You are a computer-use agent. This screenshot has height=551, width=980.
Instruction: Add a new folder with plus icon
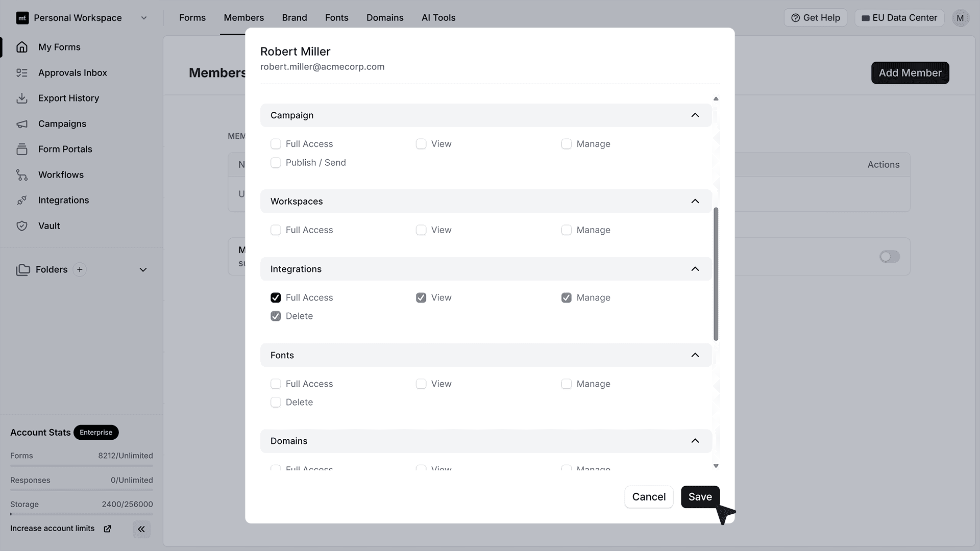pos(80,269)
